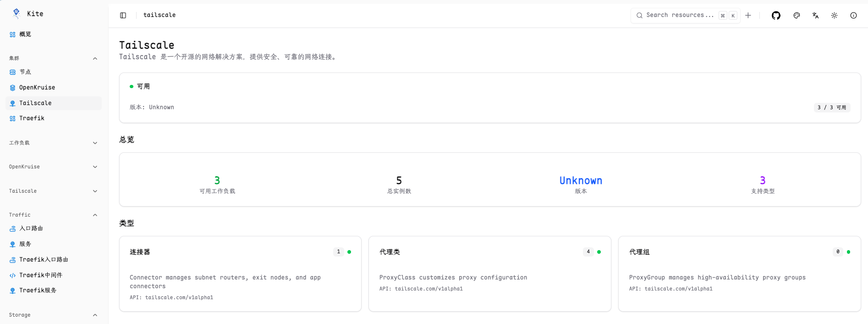Collapse the 集群 cluster section
The width and height of the screenshot is (868, 324).
coord(95,58)
